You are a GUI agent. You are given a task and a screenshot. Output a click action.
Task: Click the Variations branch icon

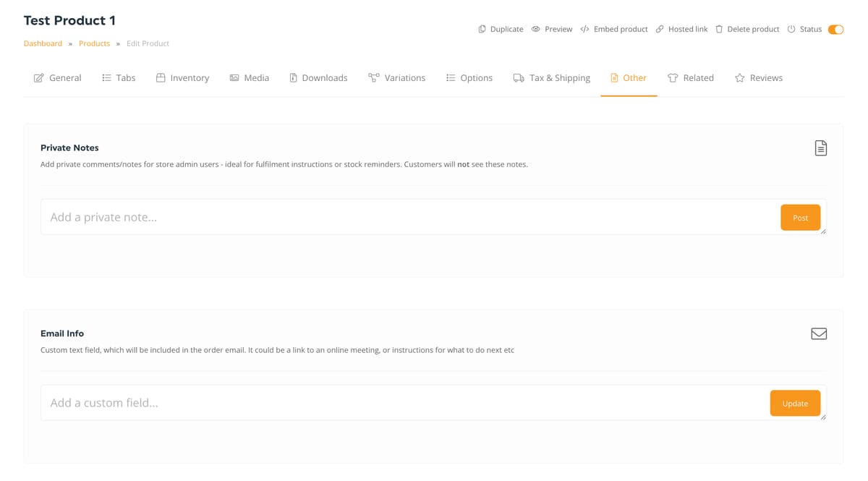tap(373, 78)
